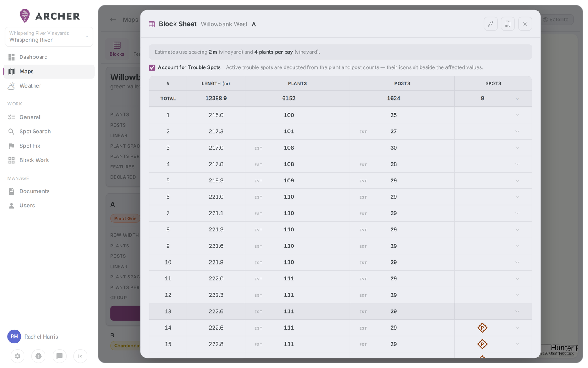Select Maps in sidebar

(x=49, y=71)
